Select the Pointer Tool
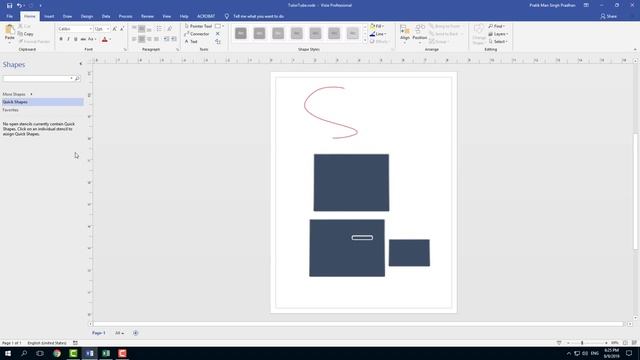This screenshot has width=640, height=360. 198,26
